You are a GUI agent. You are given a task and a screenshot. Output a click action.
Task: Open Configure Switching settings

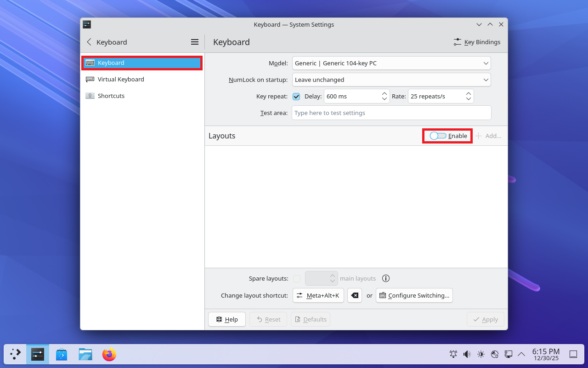414,295
